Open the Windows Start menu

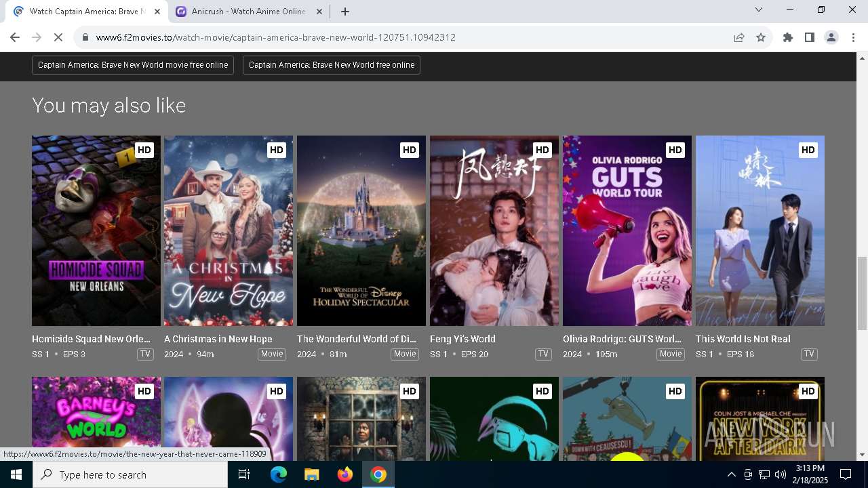16,474
